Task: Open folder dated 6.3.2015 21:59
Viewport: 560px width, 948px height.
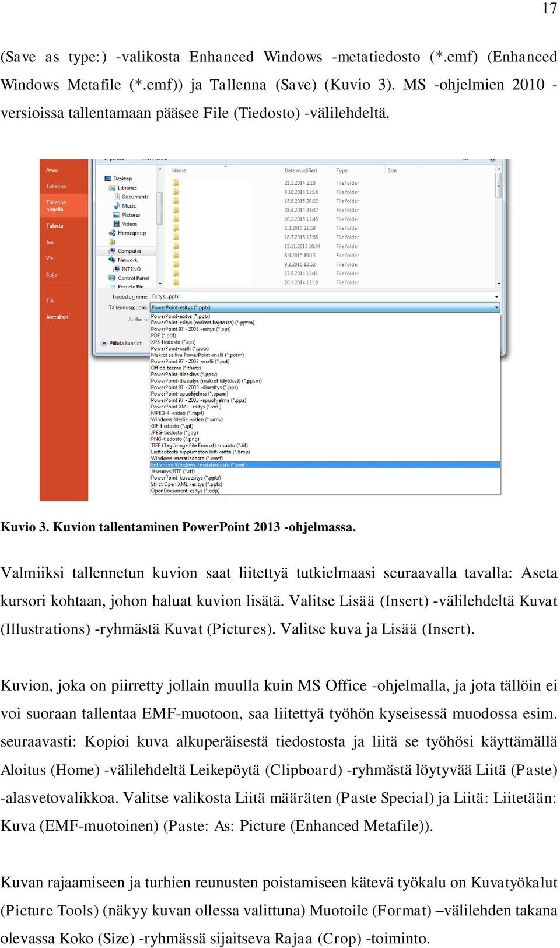Action: [x=265, y=228]
